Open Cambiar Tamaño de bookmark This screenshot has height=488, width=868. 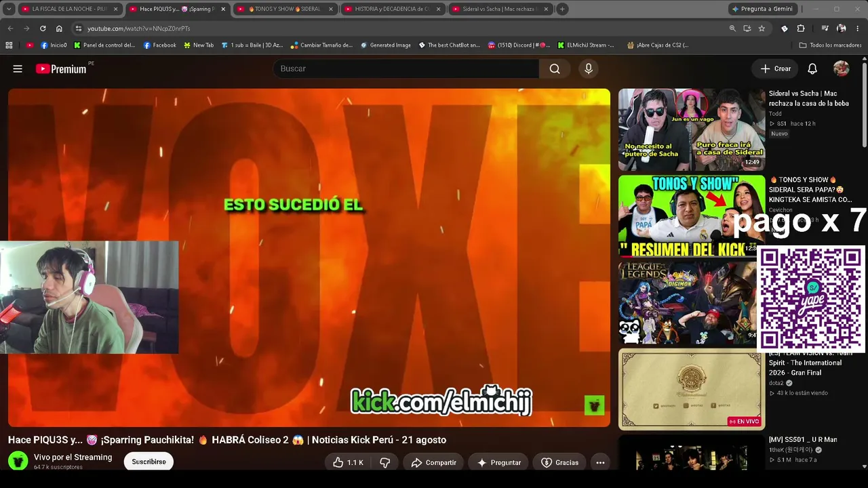click(321, 45)
